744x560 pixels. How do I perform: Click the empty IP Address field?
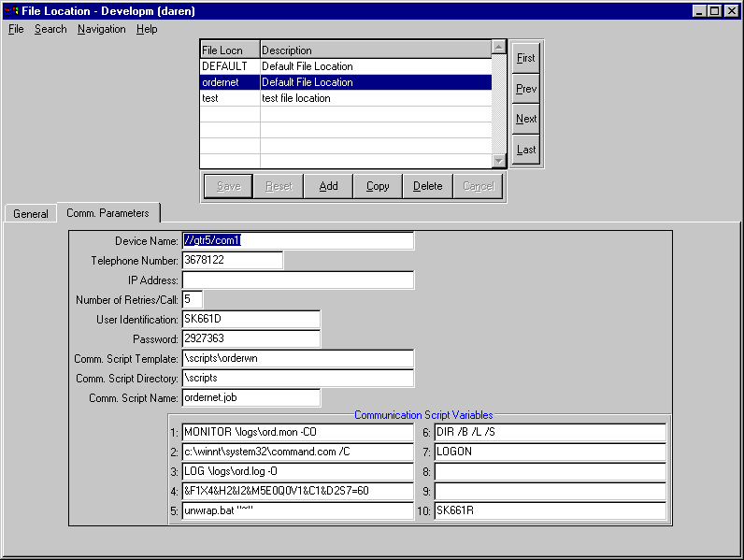tap(297, 280)
